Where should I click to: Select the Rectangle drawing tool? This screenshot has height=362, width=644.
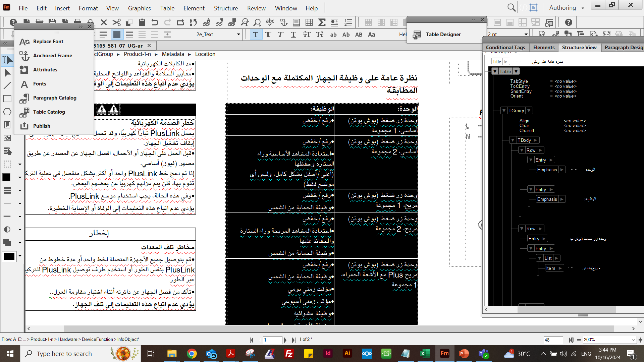(x=7, y=99)
